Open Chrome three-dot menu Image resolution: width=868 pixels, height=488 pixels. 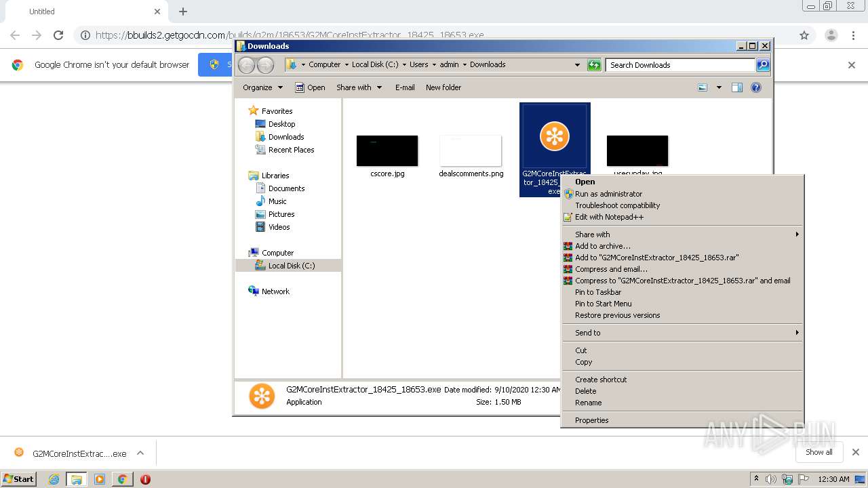point(854,35)
